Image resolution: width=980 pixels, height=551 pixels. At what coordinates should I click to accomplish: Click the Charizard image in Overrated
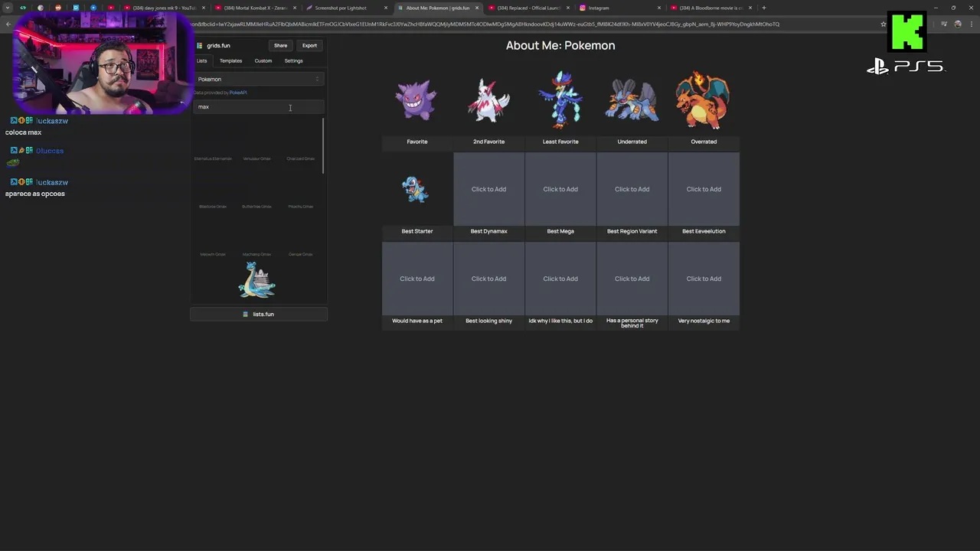click(x=703, y=99)
